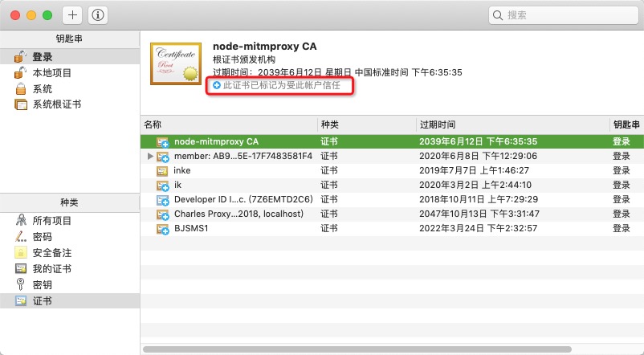
Task: Click the blue plus trust badge in header
Action: pos(217,85)
